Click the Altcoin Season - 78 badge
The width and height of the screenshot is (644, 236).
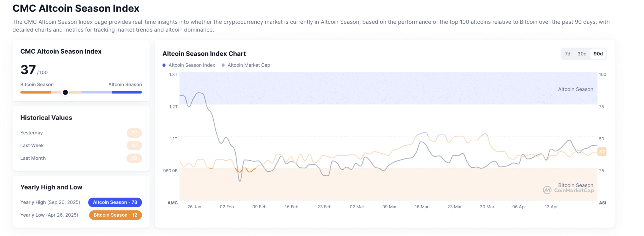115,202
